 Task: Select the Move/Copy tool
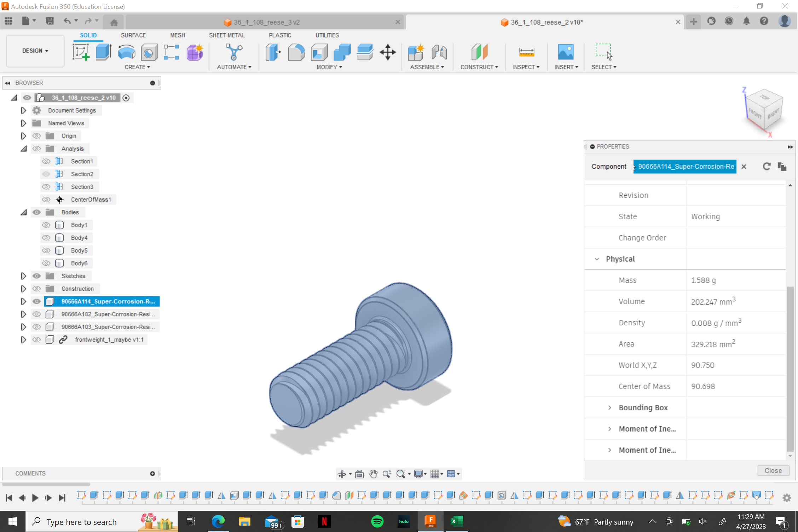[x=388, y=52]
